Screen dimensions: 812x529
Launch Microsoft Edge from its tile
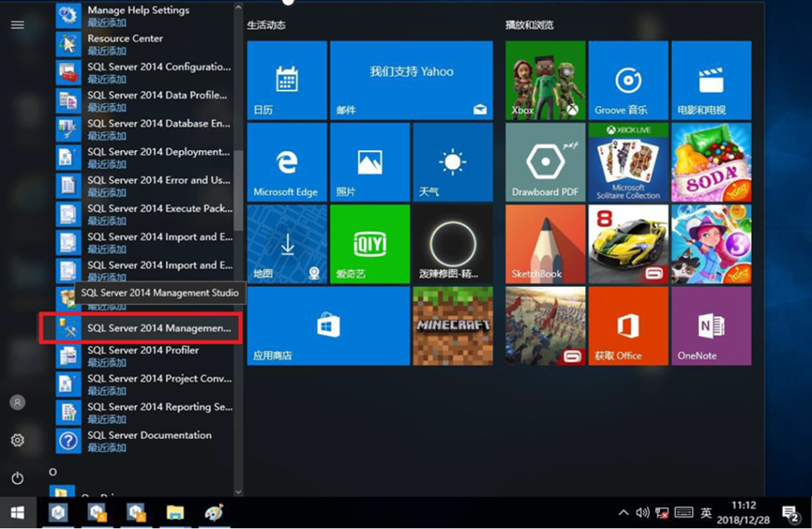pyautogui.click(x=287, y=162)
